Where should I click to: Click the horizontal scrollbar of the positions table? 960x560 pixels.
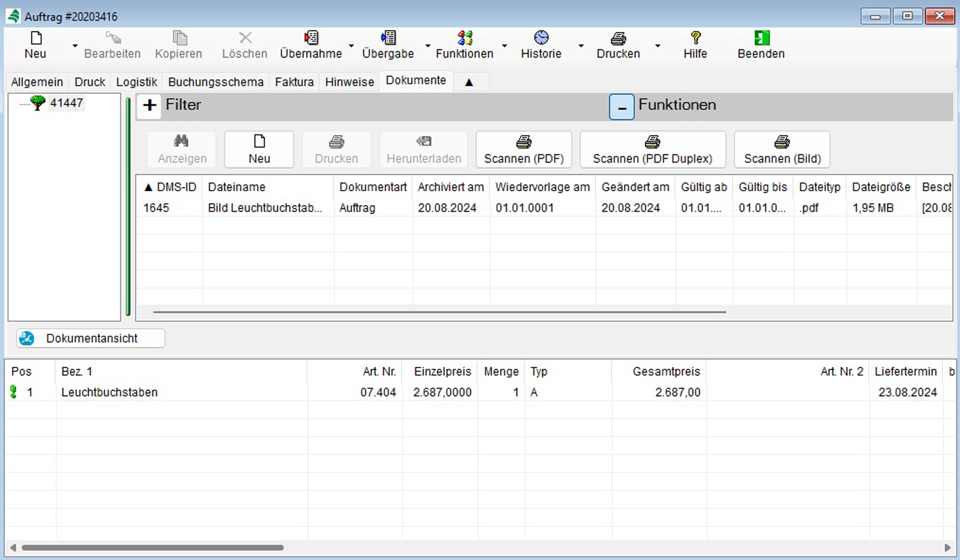click(x=153, y=547)
